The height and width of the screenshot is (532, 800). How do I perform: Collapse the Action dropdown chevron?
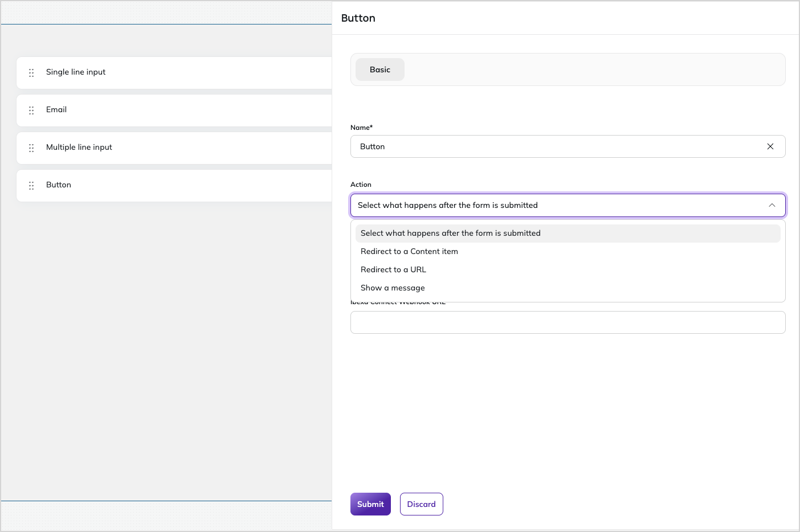pos(772,205)
